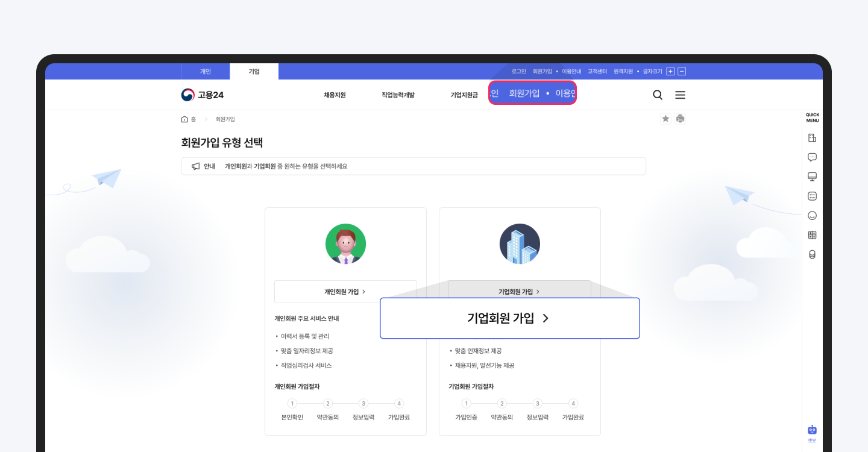This screenshot has width=868, height=452.
Task: Click the 개인회원 가입 button
Action: coord(345,292)
